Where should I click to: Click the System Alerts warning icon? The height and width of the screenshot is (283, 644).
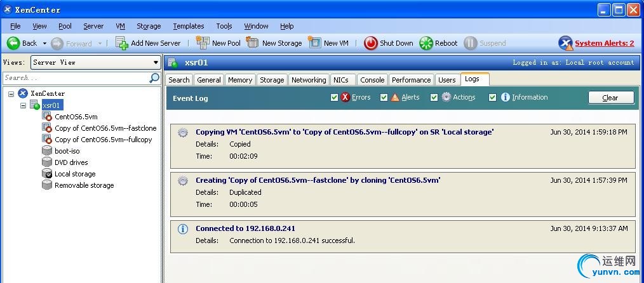(x=565, y=43)
